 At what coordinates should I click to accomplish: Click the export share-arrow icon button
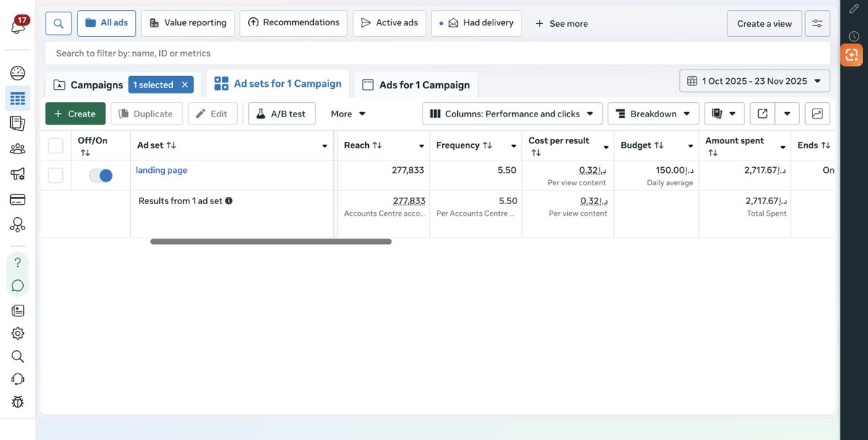[762, 114]
